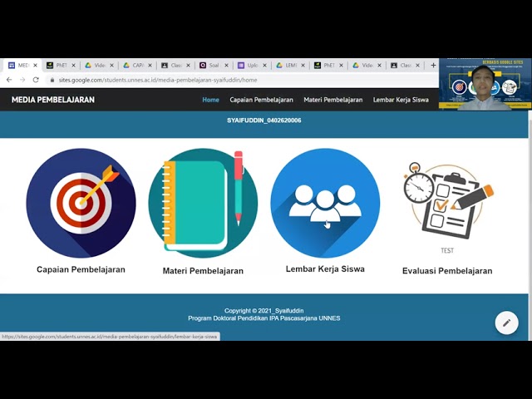Click the Evaluasi Pembelajaran text label
Viewport: 532px width, 399px height.
coord(447,271)
